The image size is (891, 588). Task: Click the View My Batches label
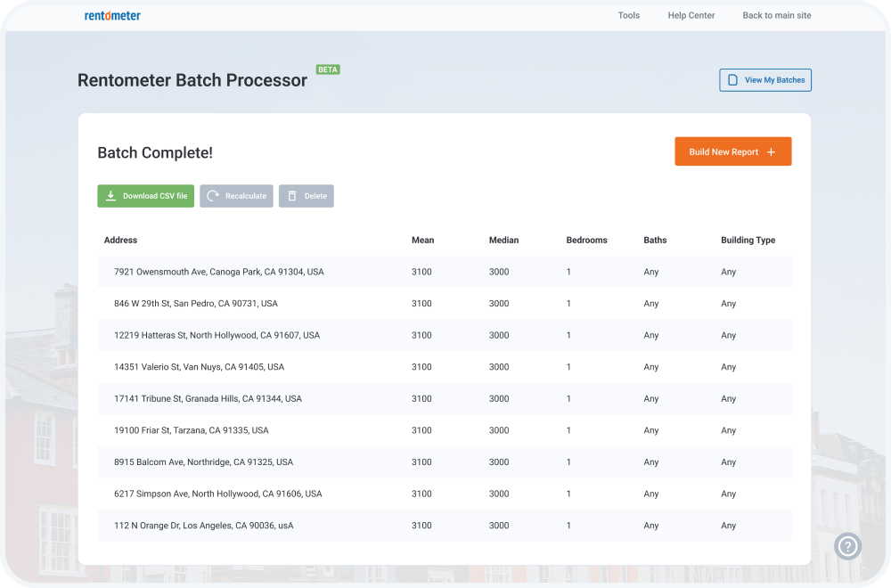pos(774,80)
